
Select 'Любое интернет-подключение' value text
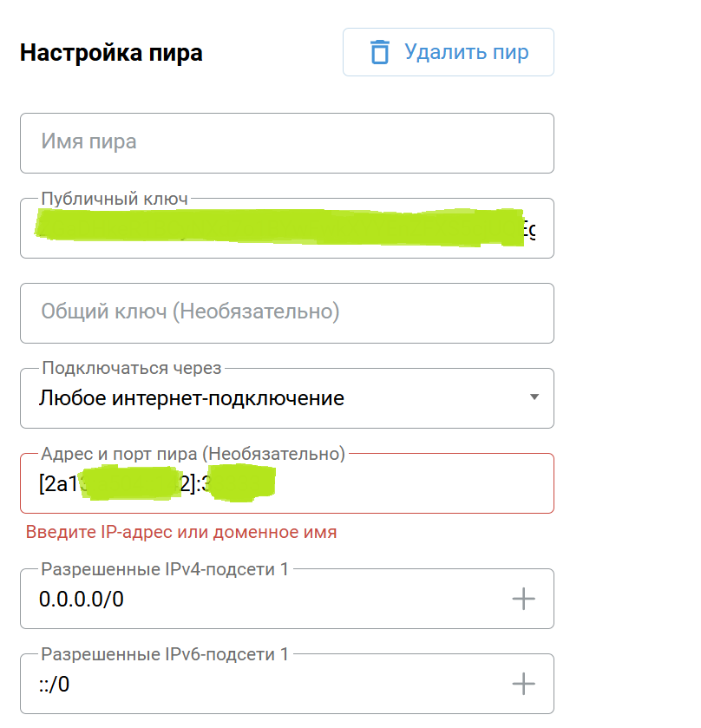pyautogui.click(x=192, y=398)
